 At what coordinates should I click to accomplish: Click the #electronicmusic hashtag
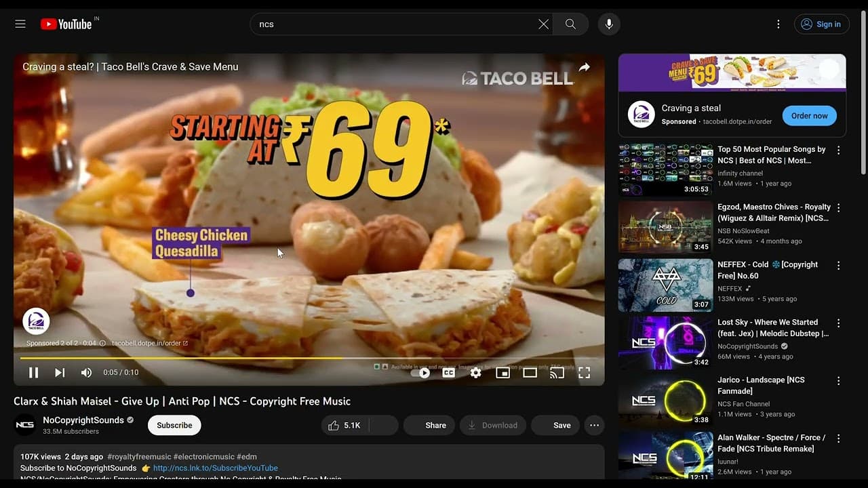(x=203, y=456)
